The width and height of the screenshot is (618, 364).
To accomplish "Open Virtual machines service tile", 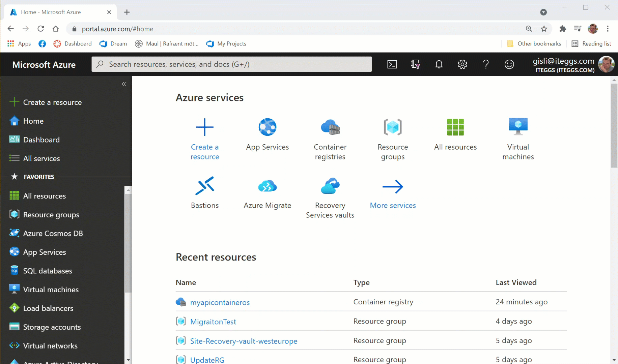I will (x=518, y=139).
